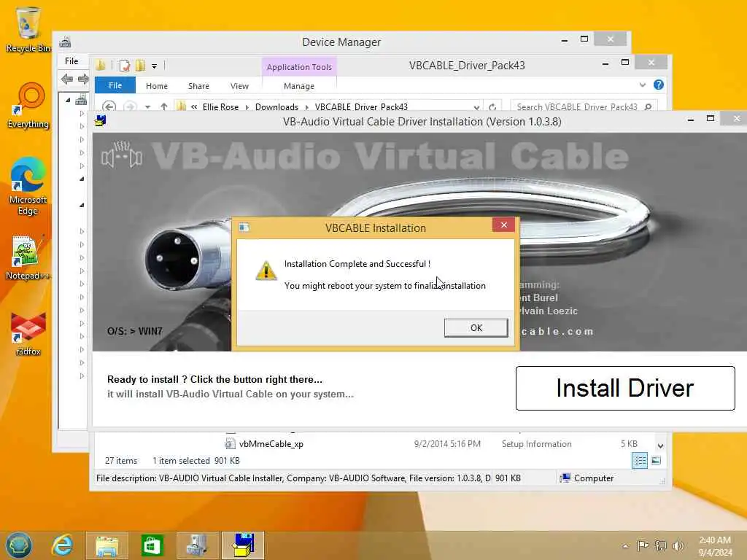
Task: Open the volume speaker tray icon
Action: 678,545
